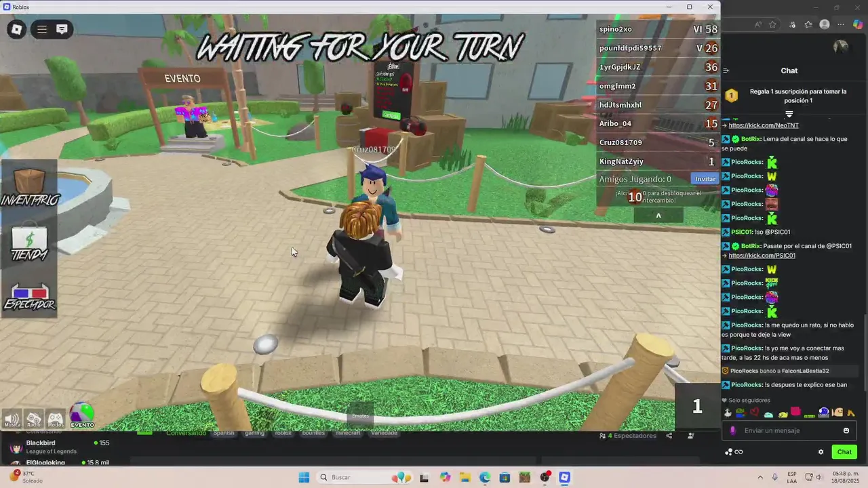
Task: Open the chat settings gear
Action: click(821, 452)
